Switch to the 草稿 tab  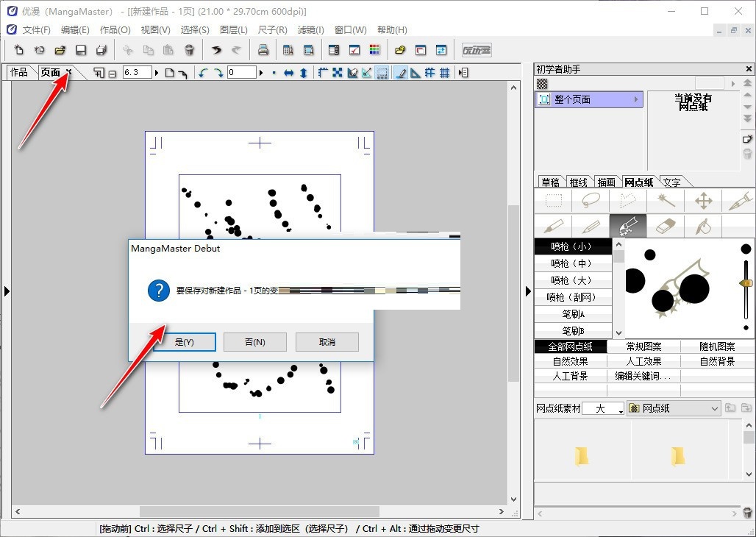tap(550, 182)
